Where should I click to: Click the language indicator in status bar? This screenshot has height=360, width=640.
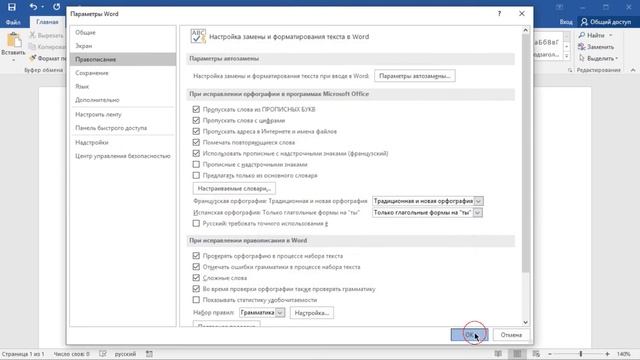point(125,354)
